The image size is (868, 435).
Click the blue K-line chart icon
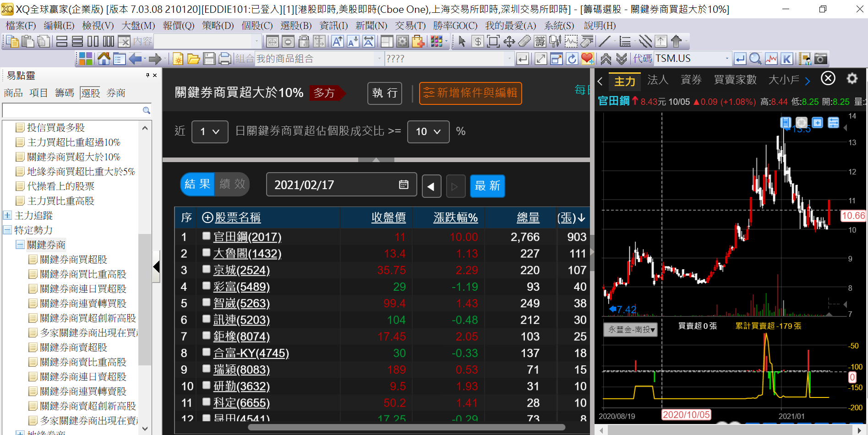click(x=787, y=59)
